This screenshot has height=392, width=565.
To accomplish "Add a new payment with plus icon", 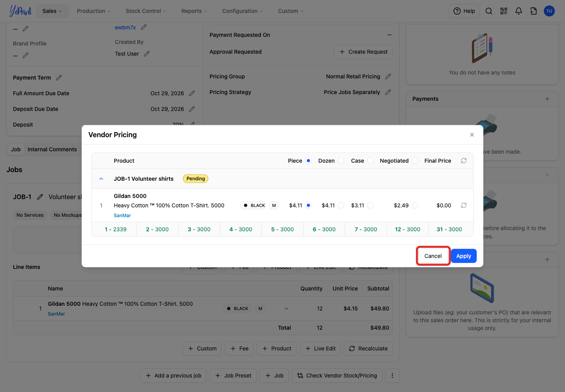I will tap(547, 99).
